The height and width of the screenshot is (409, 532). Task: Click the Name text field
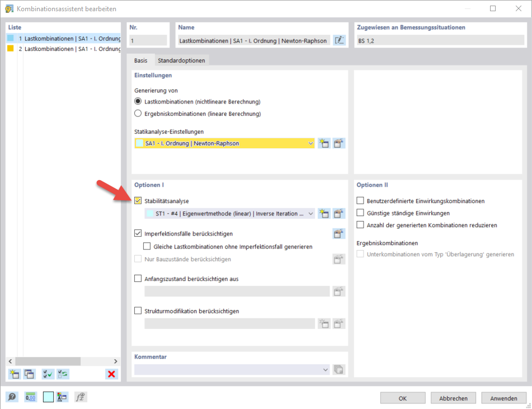254,40
